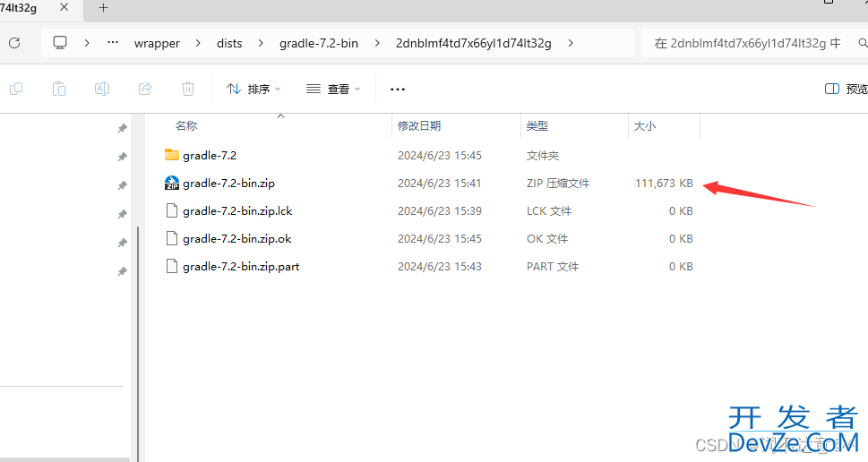Click the Rename toolbar icon
This screenshot has height=462, width=868.
102,89
